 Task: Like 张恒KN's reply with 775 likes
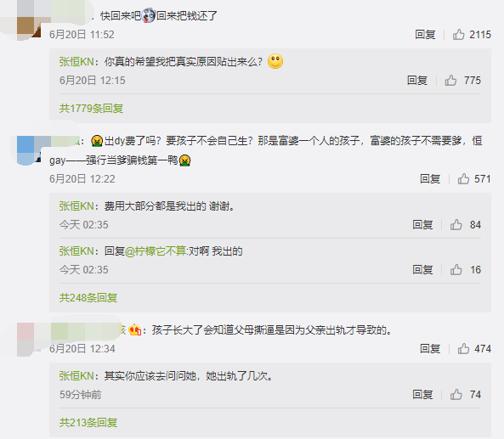450,81
